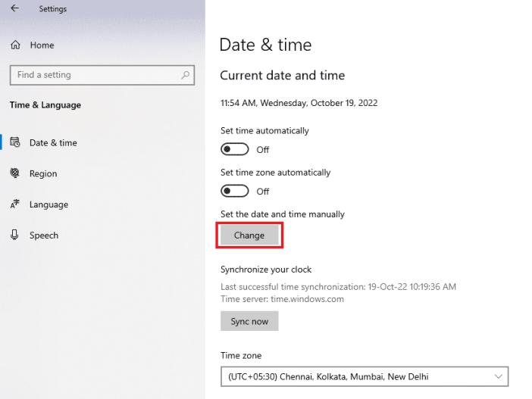Click the Home house icon
This screenshot has width=532, height=399.
[15, 45]
